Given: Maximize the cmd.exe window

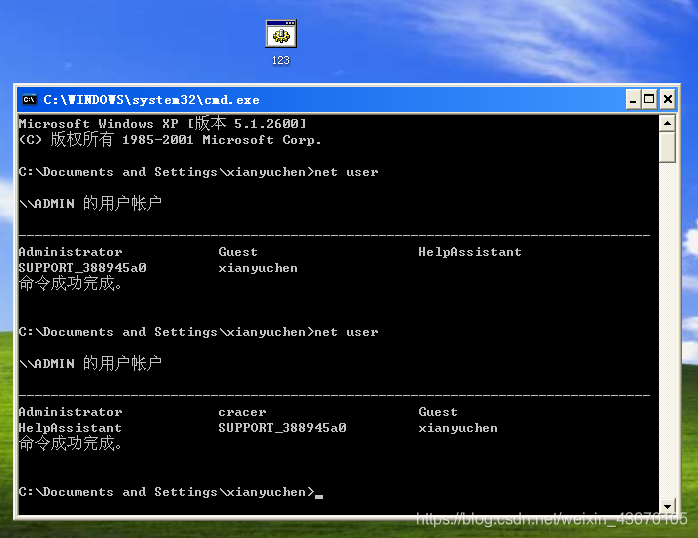Looking at the screenshot, I should coord(649,99).
